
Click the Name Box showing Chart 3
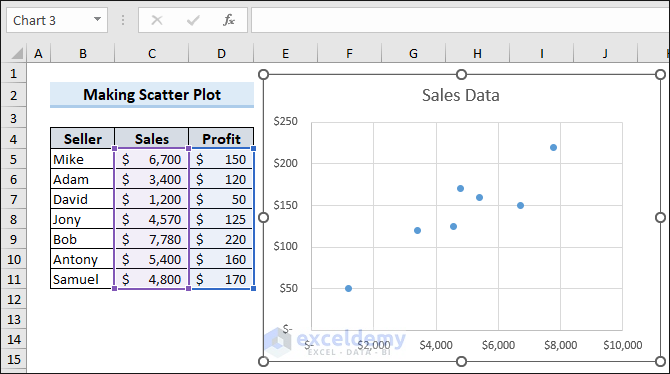[x=57, y=20]
